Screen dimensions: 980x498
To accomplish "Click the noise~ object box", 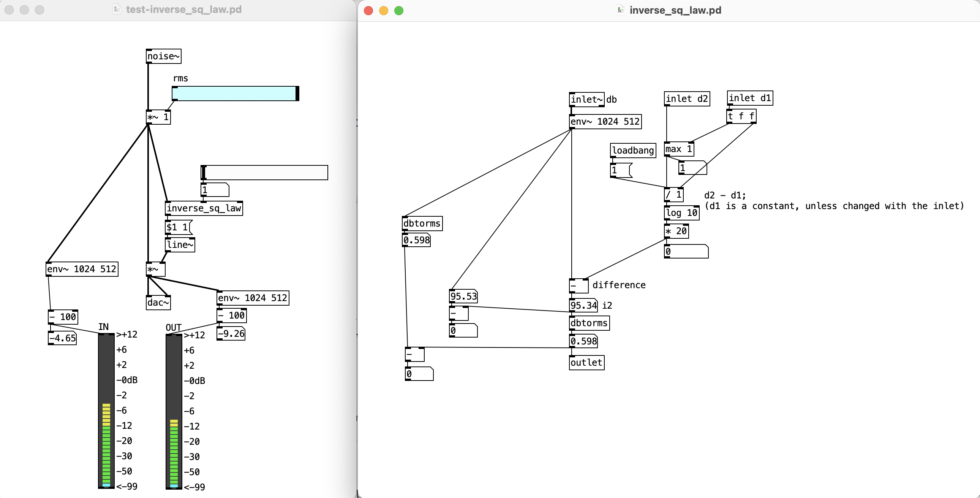I will [x=164, y=56].
